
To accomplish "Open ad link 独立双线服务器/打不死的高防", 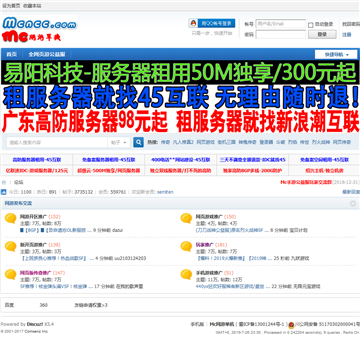I will pyautogui.click(x=180, y=171).
